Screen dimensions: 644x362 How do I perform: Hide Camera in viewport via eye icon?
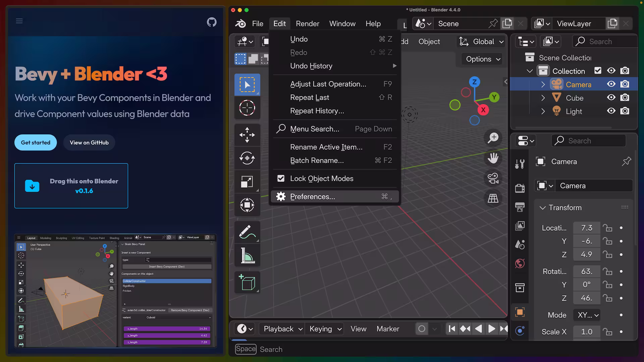point(611,84)
